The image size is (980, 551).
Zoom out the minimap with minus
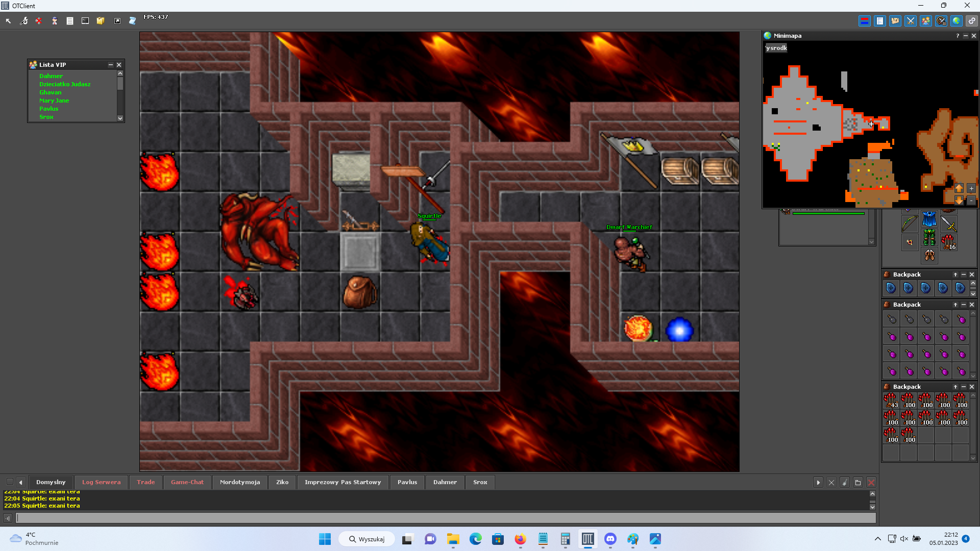[x=971, y=201]
